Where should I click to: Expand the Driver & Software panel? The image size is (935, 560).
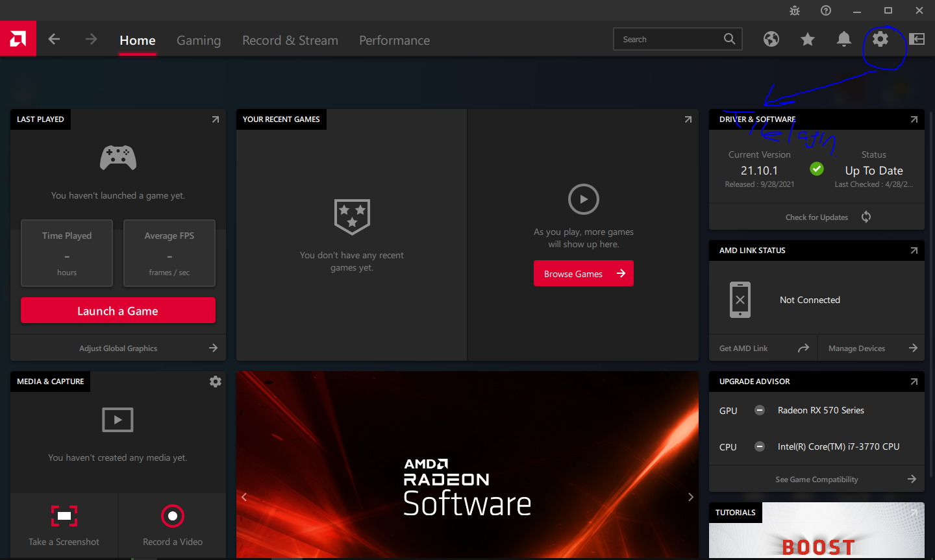point(914,119)
